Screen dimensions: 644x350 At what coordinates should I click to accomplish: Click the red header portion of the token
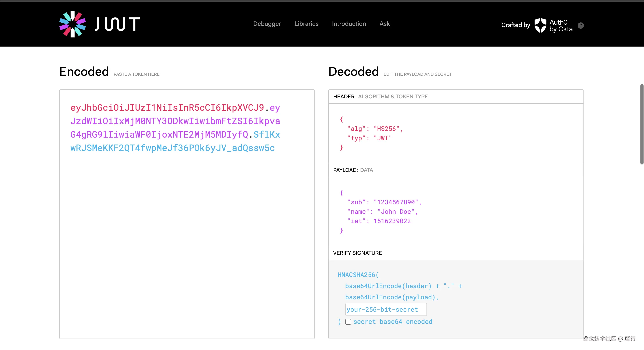coord(167,108)
